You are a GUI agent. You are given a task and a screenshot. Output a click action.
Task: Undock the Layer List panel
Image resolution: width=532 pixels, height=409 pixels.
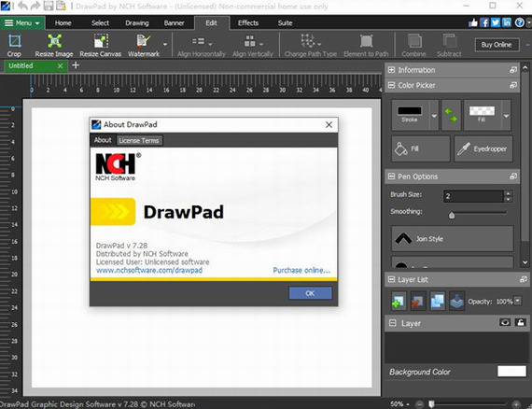coord(524,279)
